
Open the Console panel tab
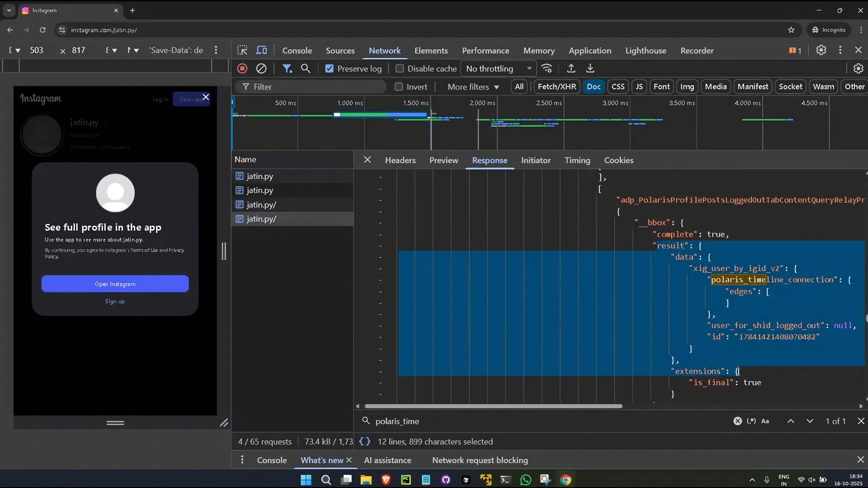pyautogui.click(x=297, y=51)
